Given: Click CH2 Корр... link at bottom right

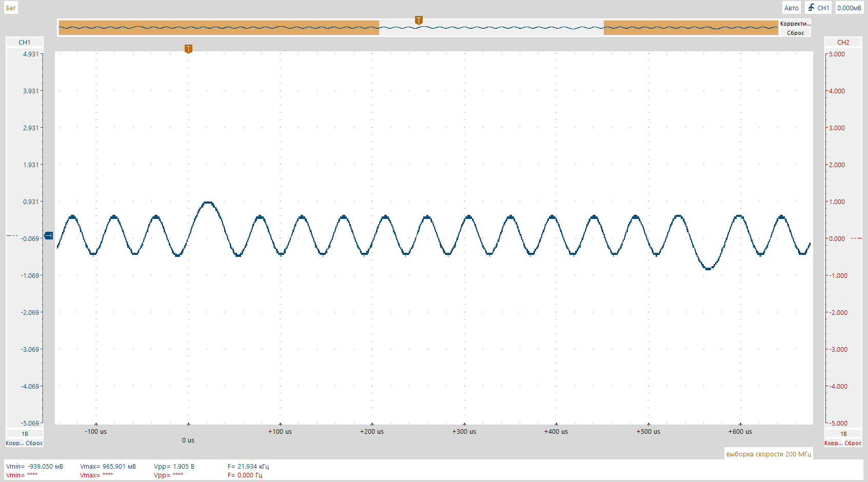Looking at the screenshot, I should tap(833, 443).
